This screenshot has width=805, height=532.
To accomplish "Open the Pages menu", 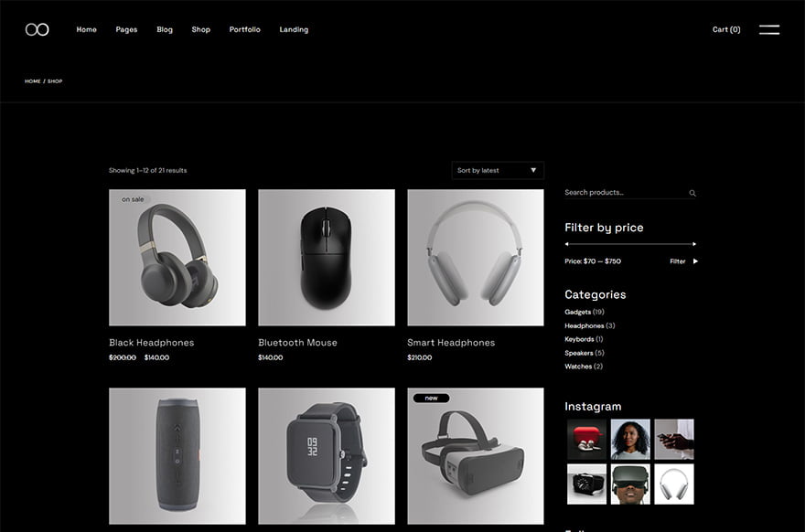I will point(126,29).
